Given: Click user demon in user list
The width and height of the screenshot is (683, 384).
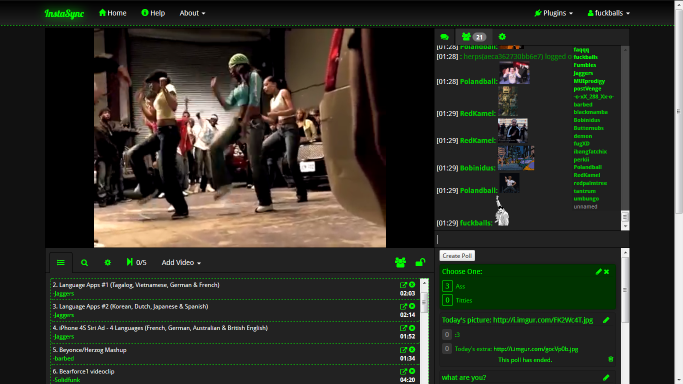Looking at the screenshot, I should [583, 136].
